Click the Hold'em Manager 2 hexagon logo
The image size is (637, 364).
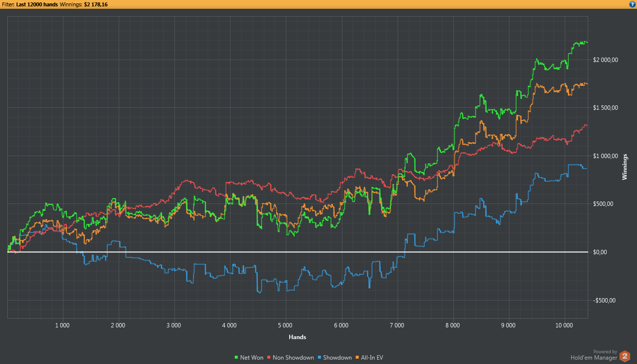click(624, 356)
